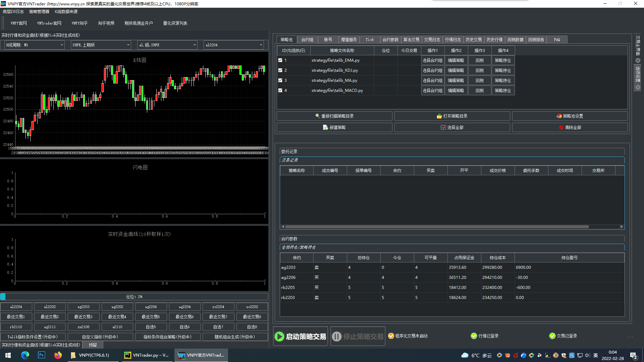
Task: Toggle checkbox for talib_KDJ.py strategy
Action: tap(280, 70)
